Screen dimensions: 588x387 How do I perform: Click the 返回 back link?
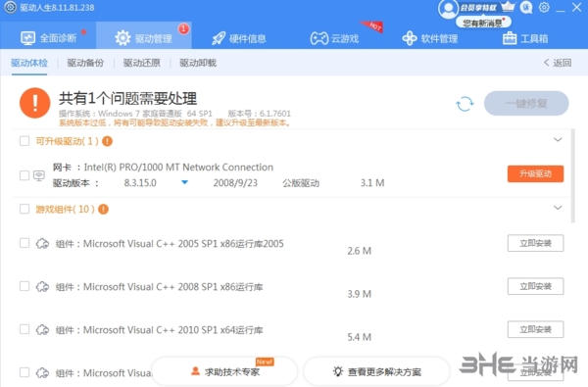[x=558, y=63]
